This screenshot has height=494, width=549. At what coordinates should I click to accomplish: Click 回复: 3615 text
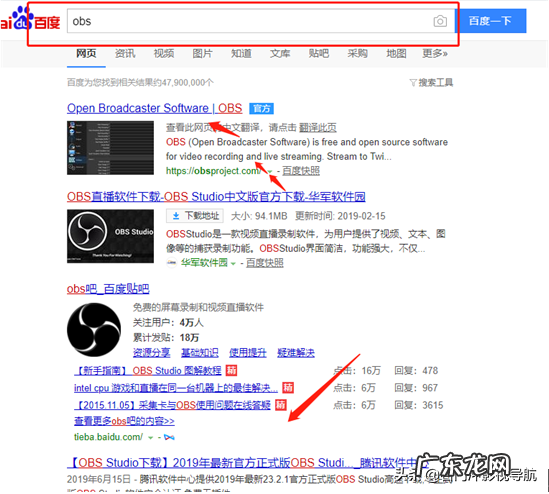419,405
